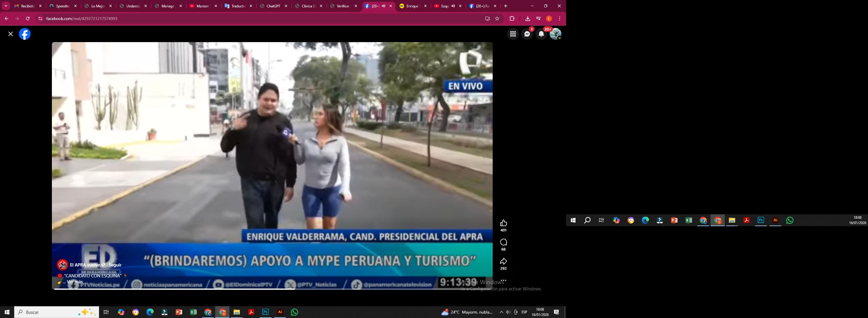Show hidden system tray icons
The image size is (868, 318).
501,312
